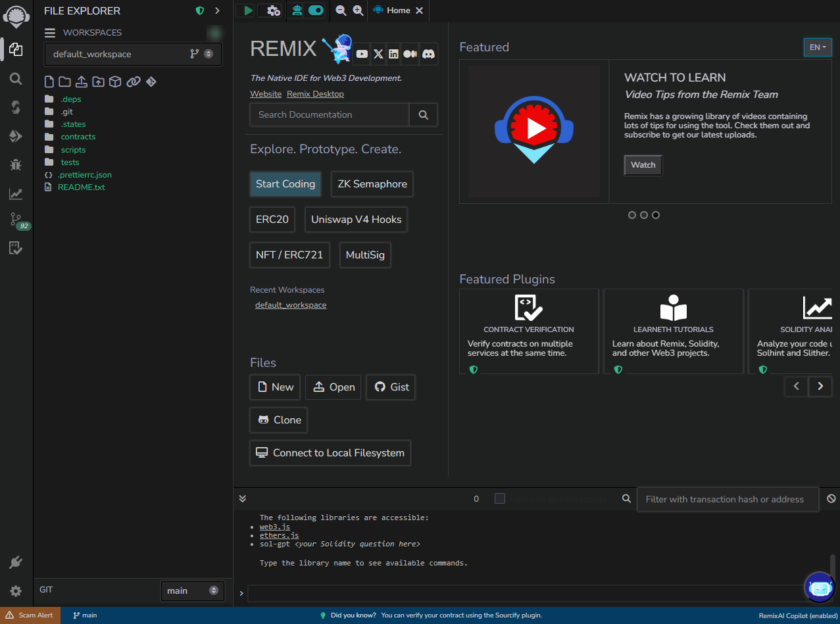Click the green shield icon in File Explorer header
Viewport: 840px width, 624px height.
pos(200,11)
